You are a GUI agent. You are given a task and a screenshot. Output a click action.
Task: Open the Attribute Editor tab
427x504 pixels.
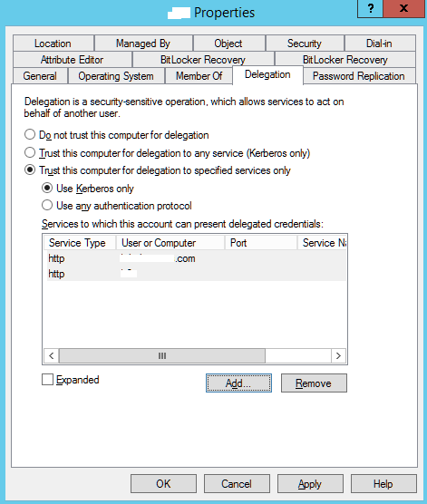[x=72, y=60]
